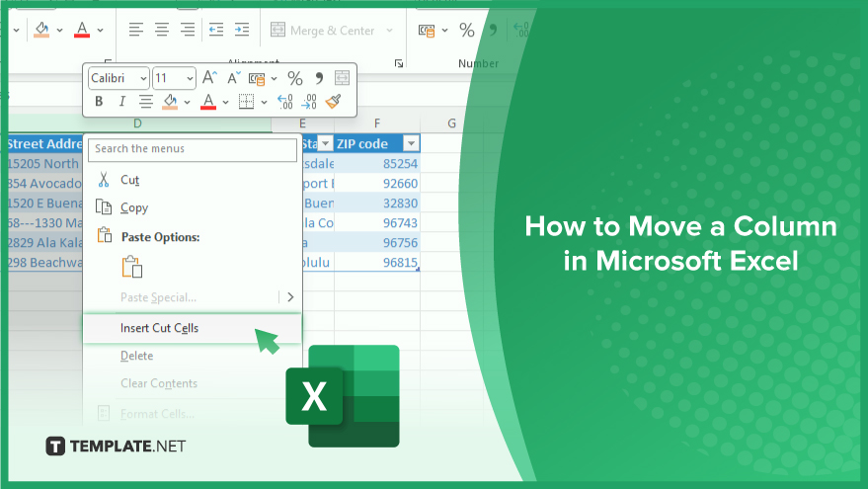Choose Cut from the context menu
Image resolution: width=868 pixels, height=489 pixels.
[x=192, y=180]
